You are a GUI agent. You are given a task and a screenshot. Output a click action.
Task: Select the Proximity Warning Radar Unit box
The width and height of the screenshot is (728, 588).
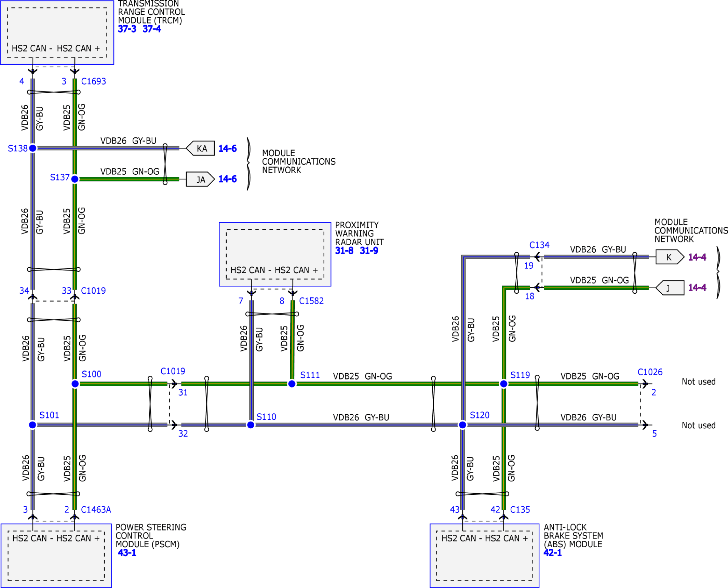tap(275, 254)
